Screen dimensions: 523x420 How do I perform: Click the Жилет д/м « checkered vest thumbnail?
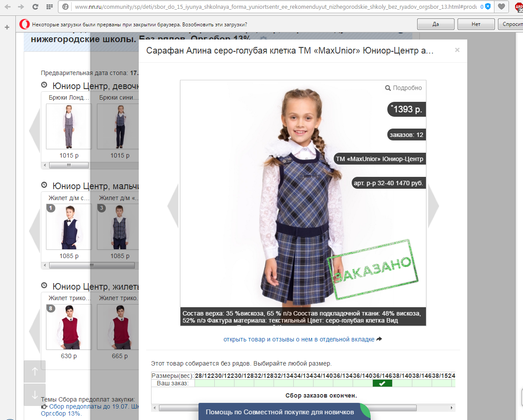point(118,226)
